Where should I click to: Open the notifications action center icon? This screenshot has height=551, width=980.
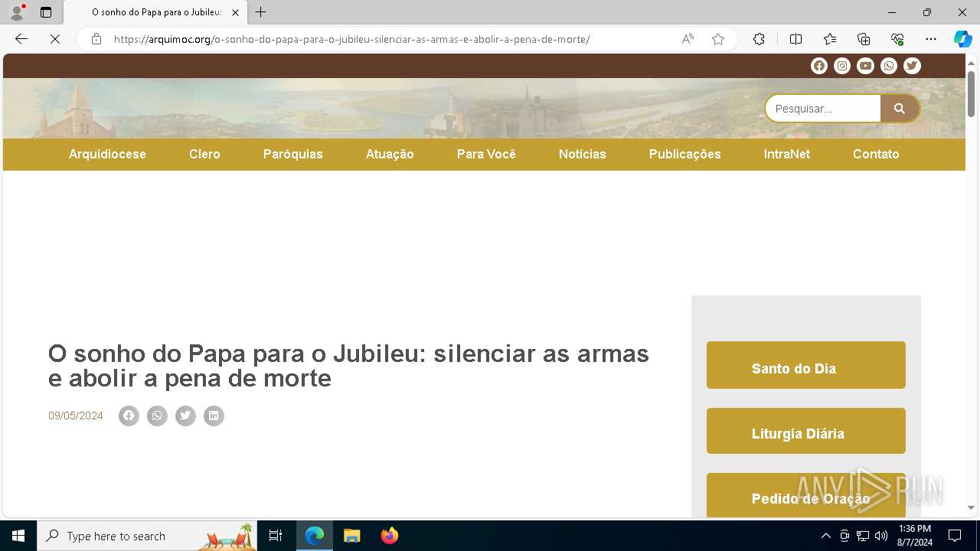(x=955, y=536)
